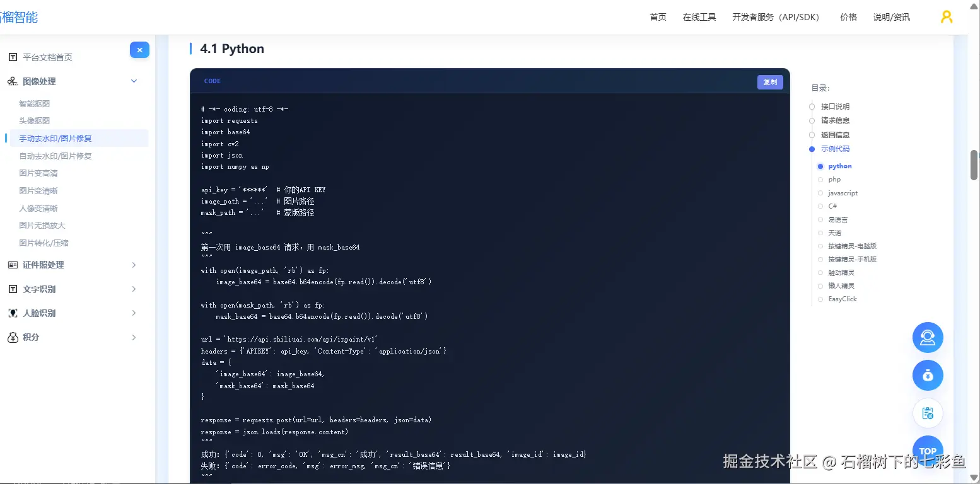Viewport: 980px width, 484px height.
Task: Expand the 文字识别 section chevron
Action: pos(134,289)
